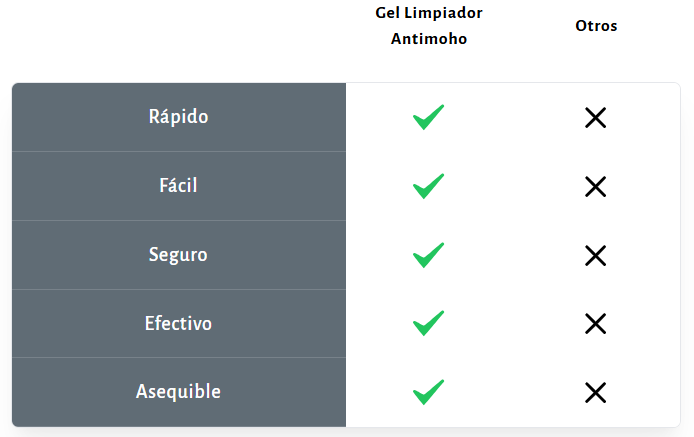694x437 pixels.
Task: Click the black X in the Rápido row
Action: click(x=595, y=118)
